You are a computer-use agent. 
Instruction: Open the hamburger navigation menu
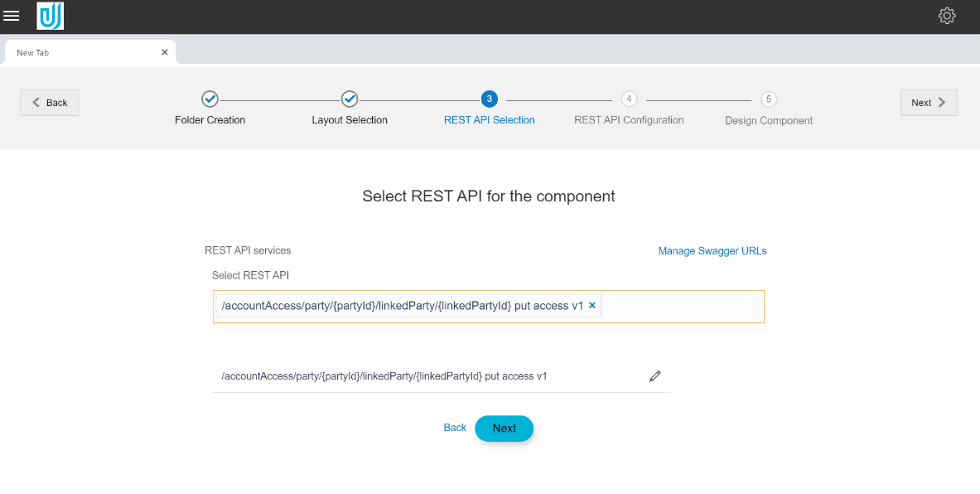pos(12,16)
